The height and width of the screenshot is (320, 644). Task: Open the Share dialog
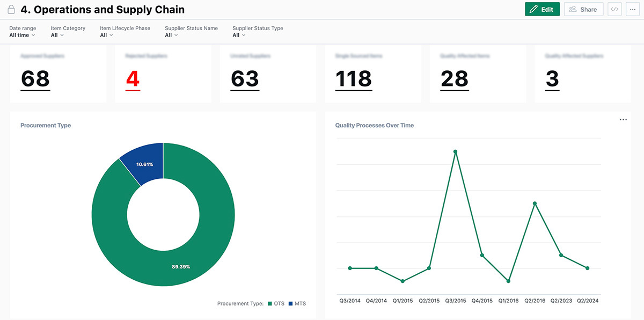(583, 9)
